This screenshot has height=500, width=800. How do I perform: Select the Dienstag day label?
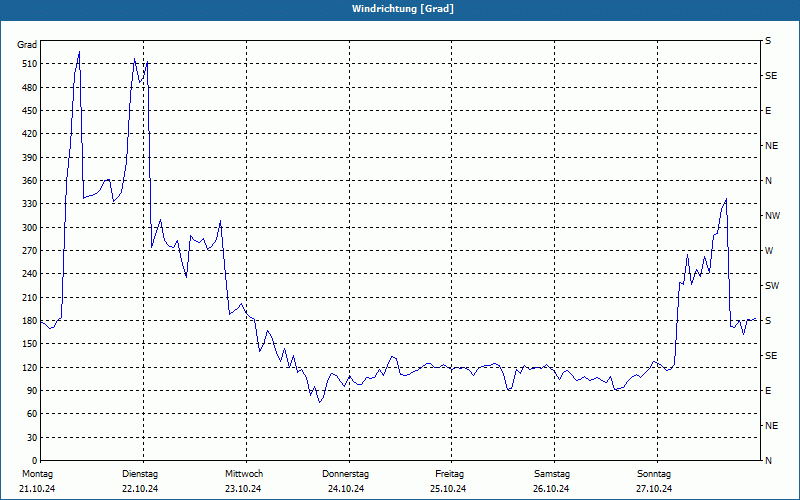pyautogui.click(x=140, y=474)
